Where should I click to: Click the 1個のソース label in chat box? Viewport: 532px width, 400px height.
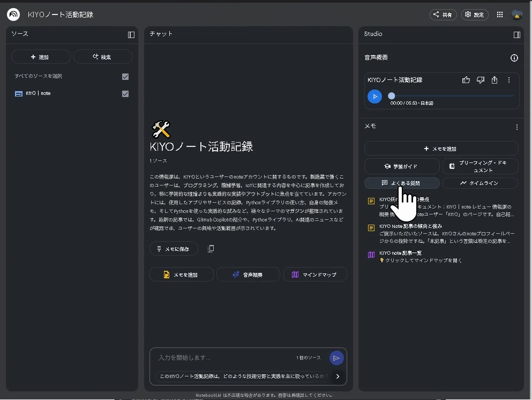coord(309,358)
